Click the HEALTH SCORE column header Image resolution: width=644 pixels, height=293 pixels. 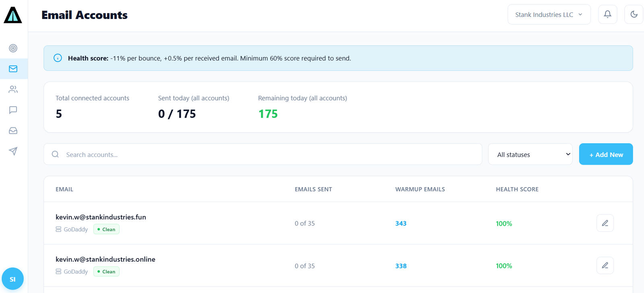point(517,189)
